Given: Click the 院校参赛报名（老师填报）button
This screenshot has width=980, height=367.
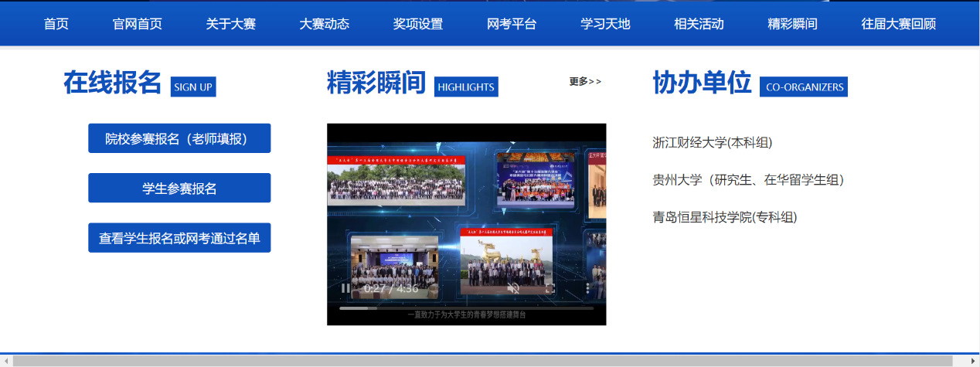Looking at the screenshot, I should [179, 138].
